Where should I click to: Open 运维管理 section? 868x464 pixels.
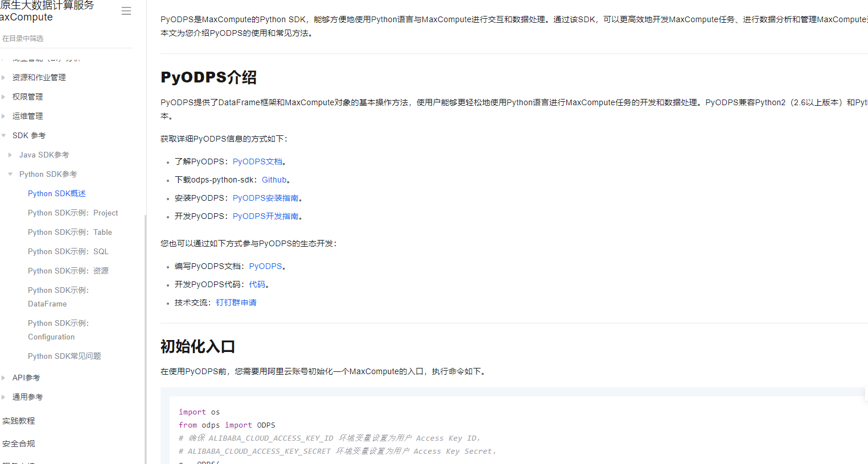tap(28, 116)
